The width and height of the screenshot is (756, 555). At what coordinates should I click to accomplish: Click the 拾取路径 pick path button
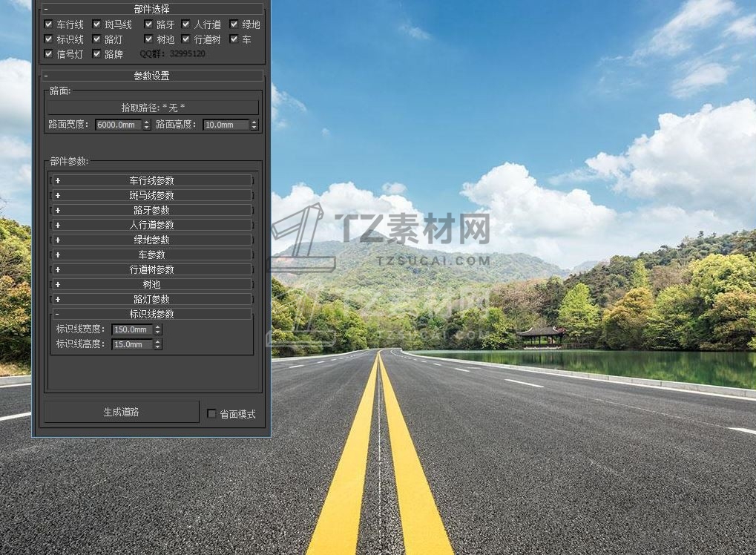(x=153, y=108)
